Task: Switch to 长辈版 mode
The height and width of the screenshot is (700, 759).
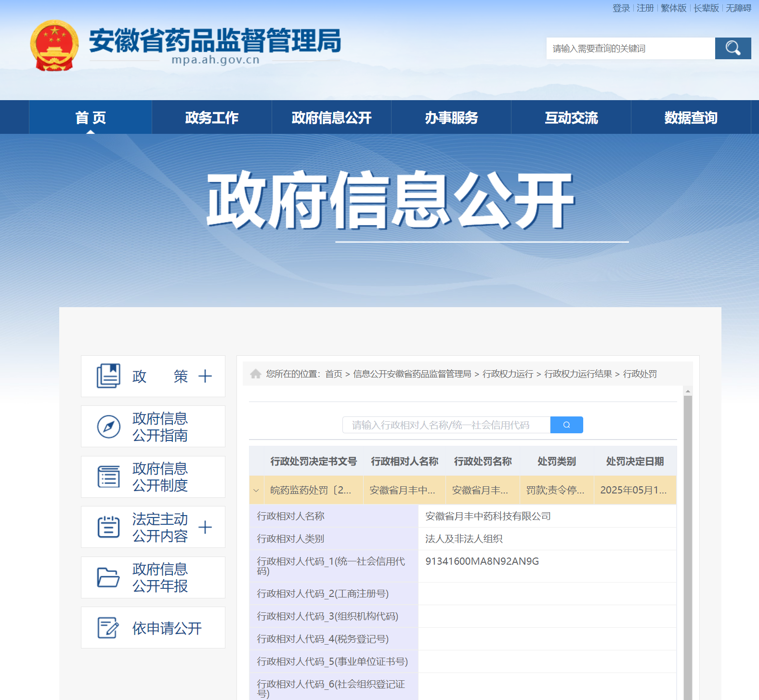Action: [706, 8]
